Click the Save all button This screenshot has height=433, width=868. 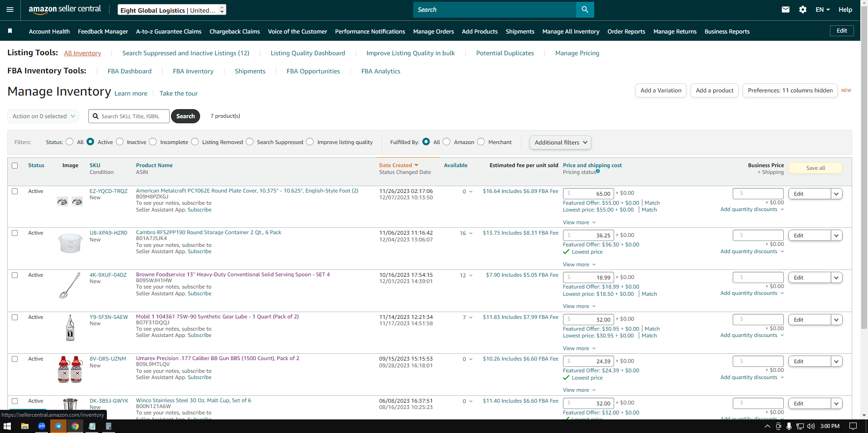(x=816, y=168)
